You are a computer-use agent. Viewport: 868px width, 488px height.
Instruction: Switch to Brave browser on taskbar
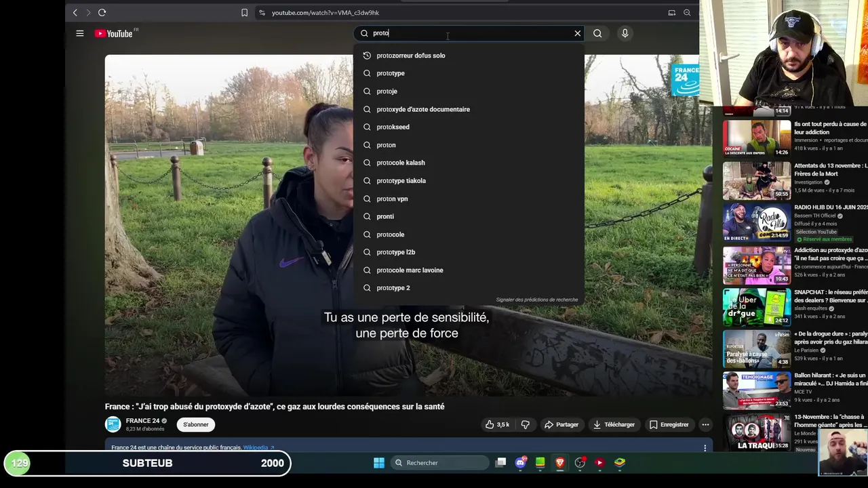point(560,463)
